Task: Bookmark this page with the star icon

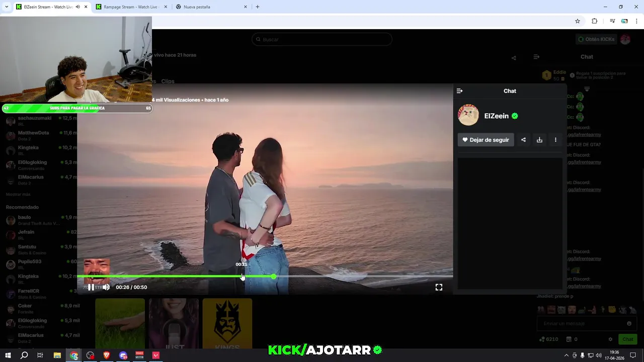Action: click(578, 21)
